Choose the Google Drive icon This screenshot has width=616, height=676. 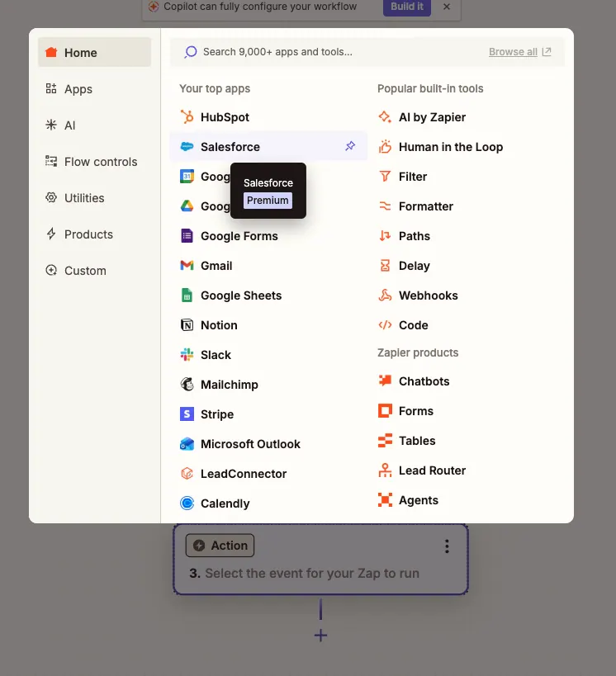tap(187, 206)
